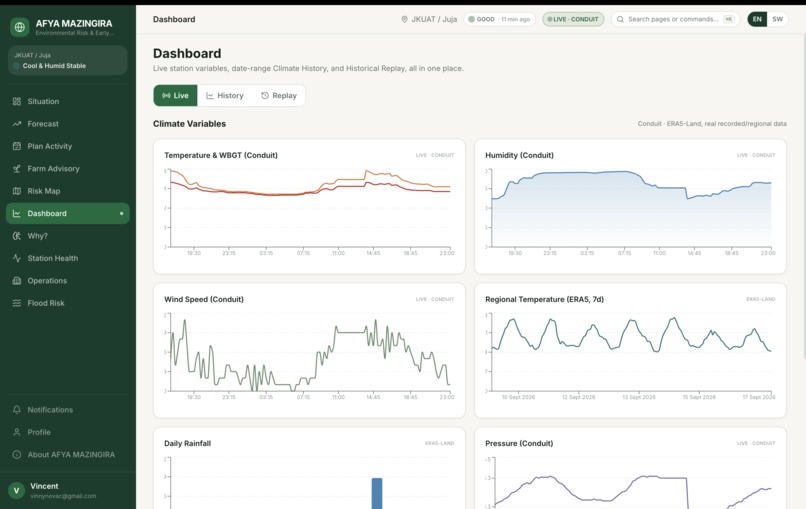Viewport: 806px width, 509px height.
Task: Click the Operations sidebar icon
Action: [x=17, y=281]
